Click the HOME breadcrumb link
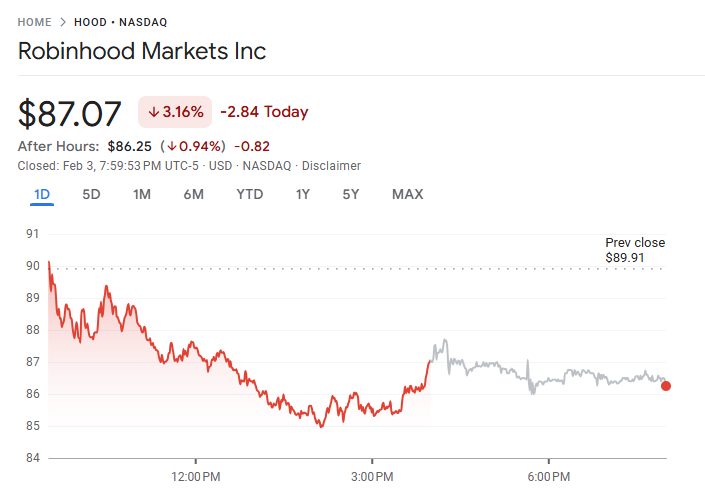The image size is (705, 500). (34, 22)
